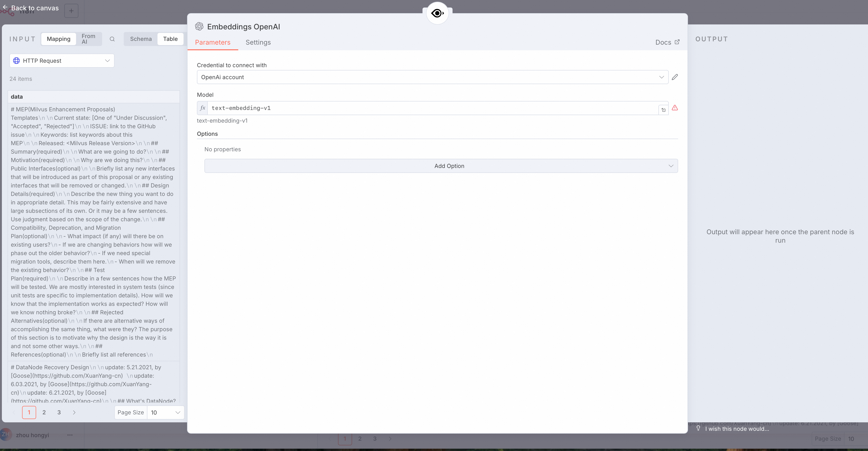This screenshot has width=868, height=451.
Task: Open expression editor icon in Model field
Action: 663,110
